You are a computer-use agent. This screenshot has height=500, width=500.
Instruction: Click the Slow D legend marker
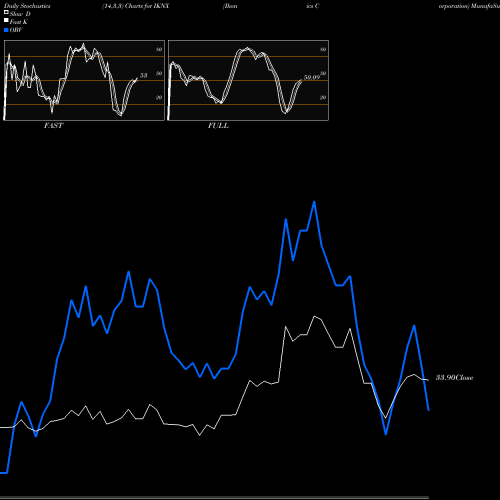coord(6,12)
